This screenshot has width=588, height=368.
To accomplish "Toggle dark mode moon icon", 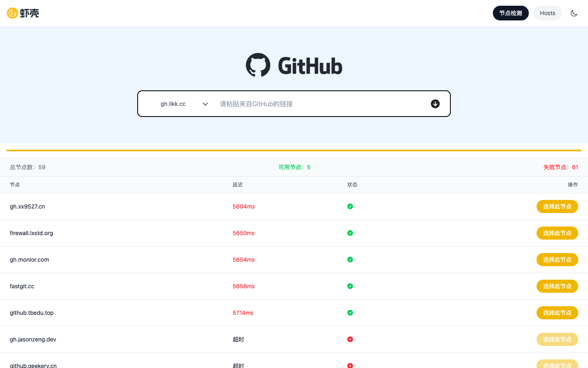I will click(574, 13).
